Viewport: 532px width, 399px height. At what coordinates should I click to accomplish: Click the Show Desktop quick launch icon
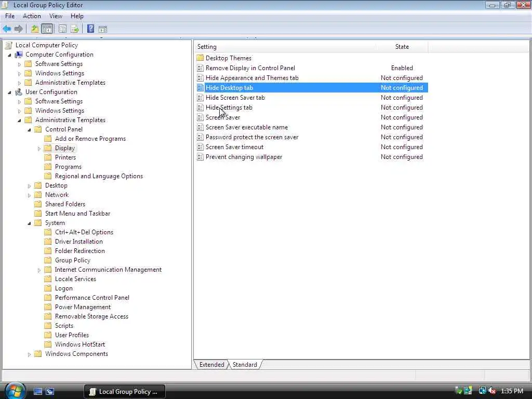38,391
